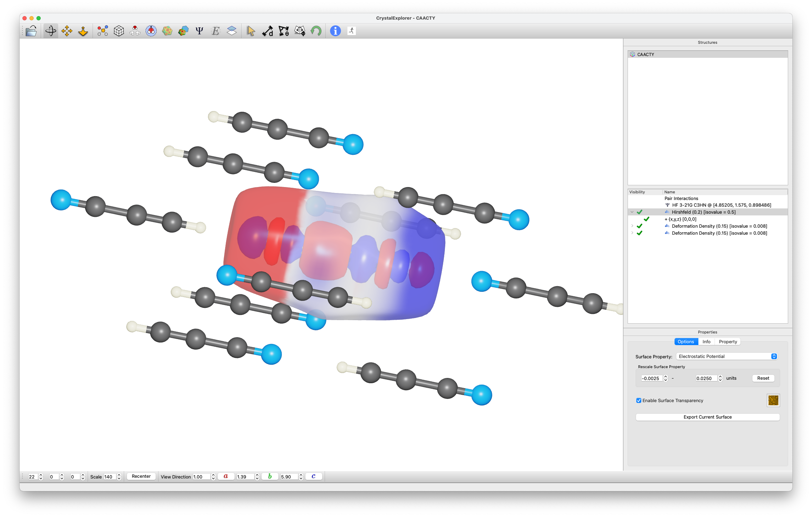Select the measure distance tool
Screen dimensions: 812x517
[x=268, y=31]
